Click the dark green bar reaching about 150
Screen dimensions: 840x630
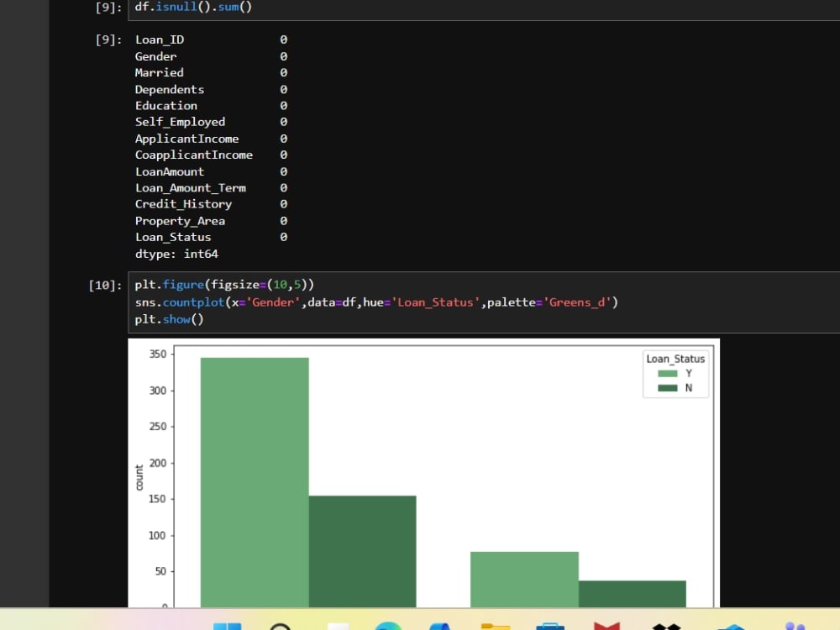(x=363, y=551)
